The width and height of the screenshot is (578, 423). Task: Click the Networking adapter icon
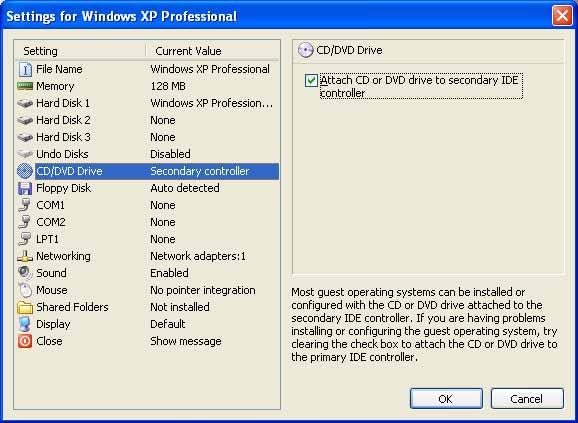click(x=25, y=256)
